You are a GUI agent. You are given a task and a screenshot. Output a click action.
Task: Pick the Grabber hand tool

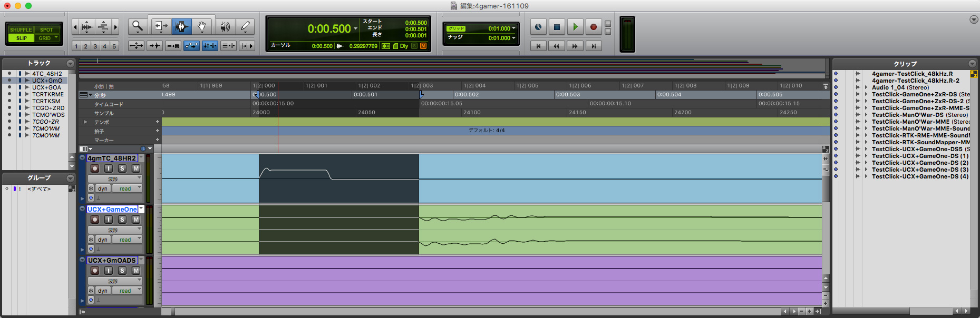(x=201, y=26)
